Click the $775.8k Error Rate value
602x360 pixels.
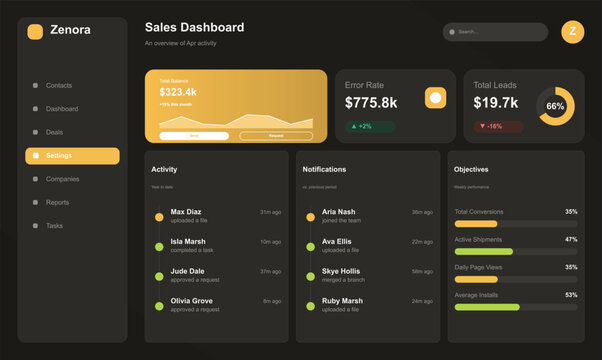click(371, 102)
